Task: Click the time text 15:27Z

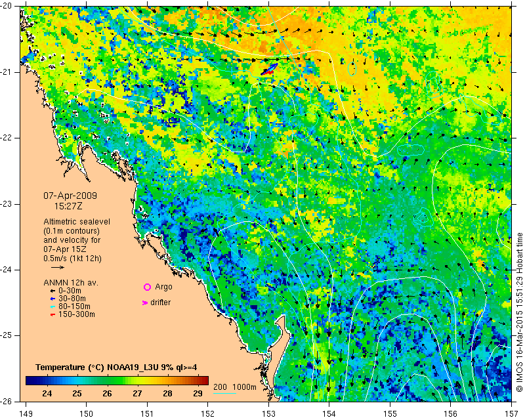Action: (x=68, y=206)
